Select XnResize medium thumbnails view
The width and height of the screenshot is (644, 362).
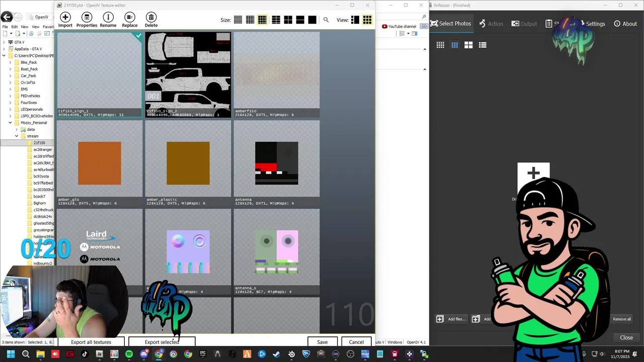click(454, 45)
